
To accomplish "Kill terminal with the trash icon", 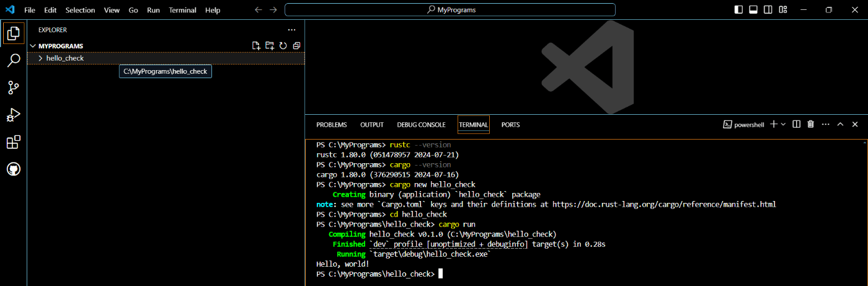I will [x=810, y=125].
